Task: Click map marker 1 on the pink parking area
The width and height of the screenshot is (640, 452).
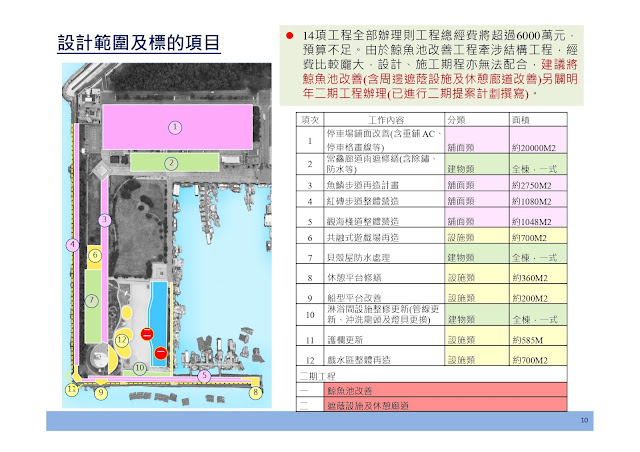Action: (175, 127)
